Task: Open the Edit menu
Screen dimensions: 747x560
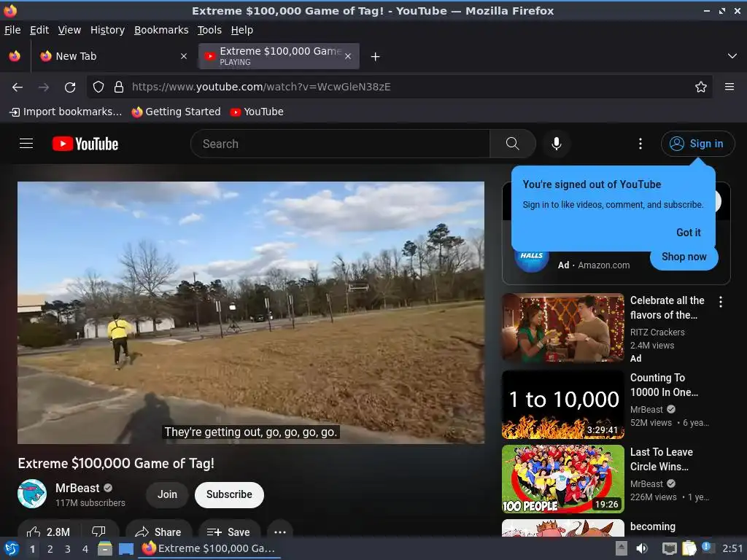Action: click(x=39, y=30)
